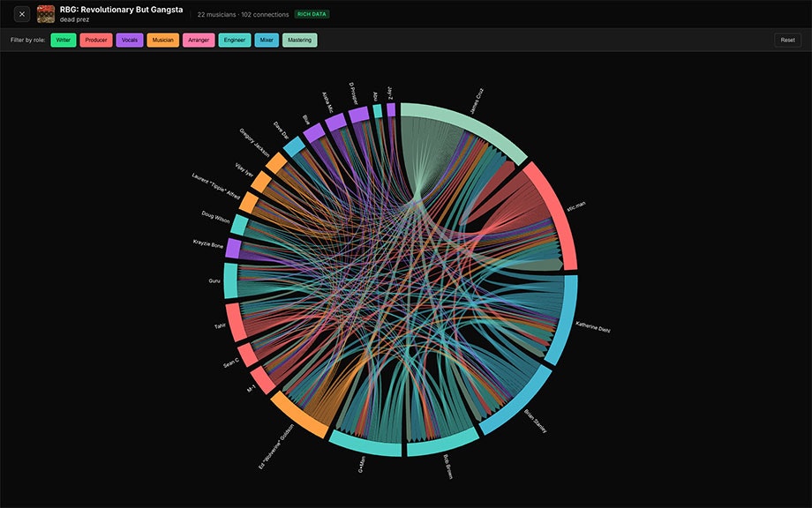Click the '22 musicians · 102 connections' text
The height and width of the screenshot is (508, 812).
click(243, 14)
